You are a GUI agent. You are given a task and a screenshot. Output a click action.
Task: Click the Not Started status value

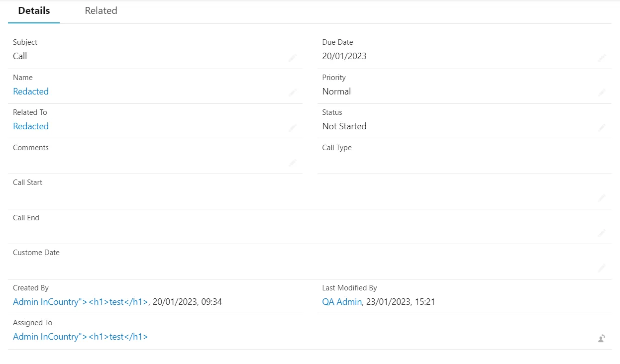[x=344, y=126]
